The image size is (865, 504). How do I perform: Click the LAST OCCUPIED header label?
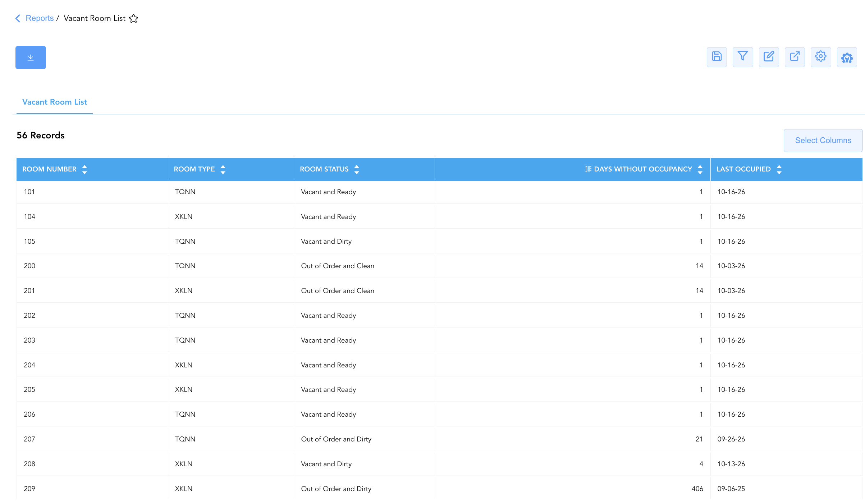tap(743, 169)
